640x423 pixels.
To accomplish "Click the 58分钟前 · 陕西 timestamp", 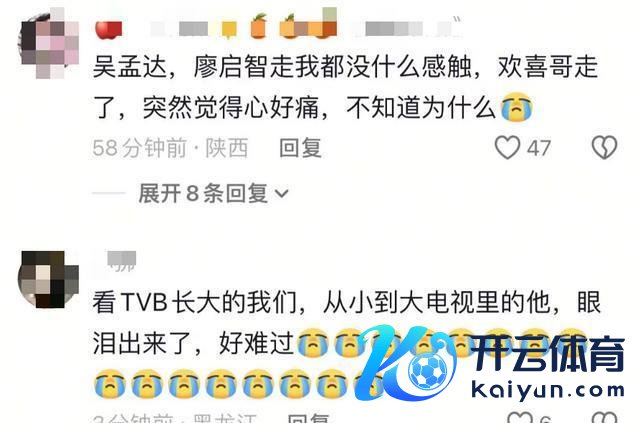I will pos(170,148).
